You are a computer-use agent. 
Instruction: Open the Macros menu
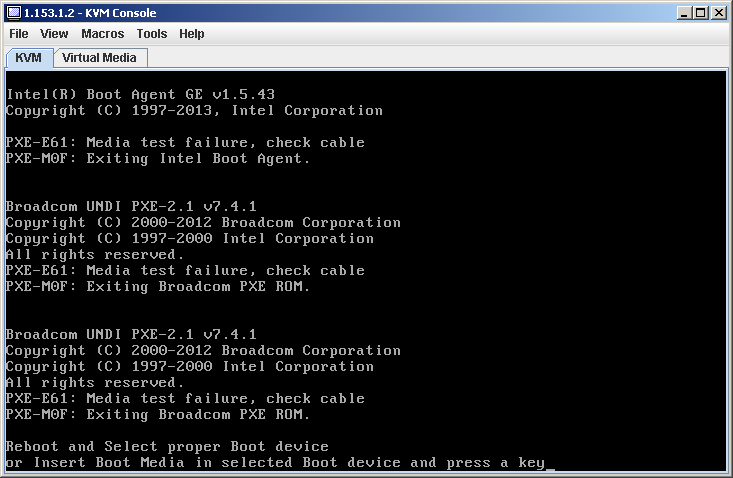tap(103, 34)
